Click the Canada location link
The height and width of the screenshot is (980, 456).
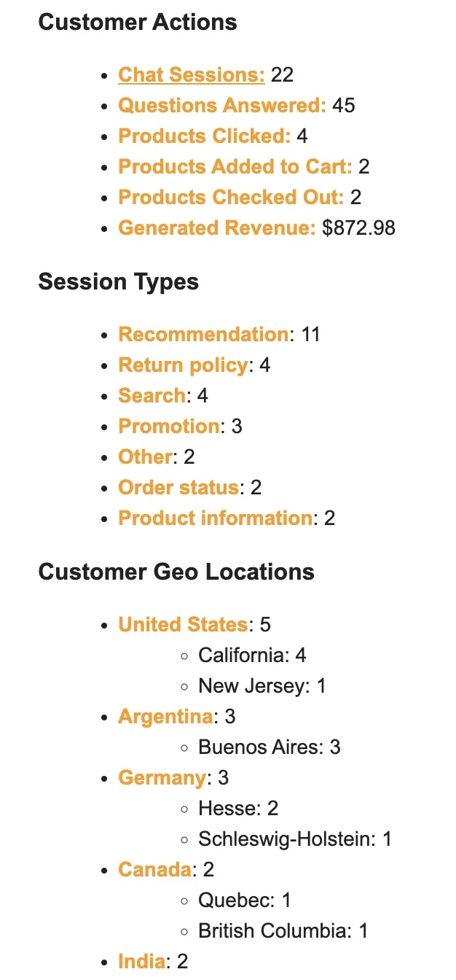[x=154, y=870]
